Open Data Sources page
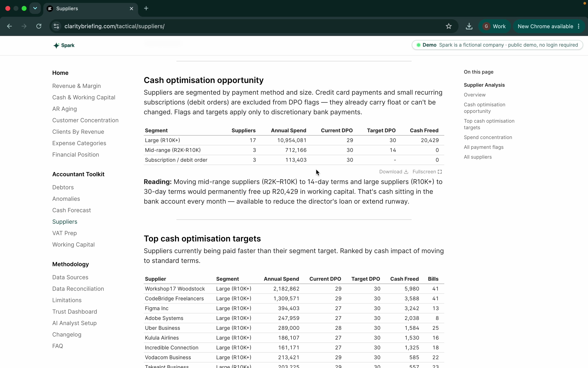Viewport: 588px width, 368px height. [70, 277]
